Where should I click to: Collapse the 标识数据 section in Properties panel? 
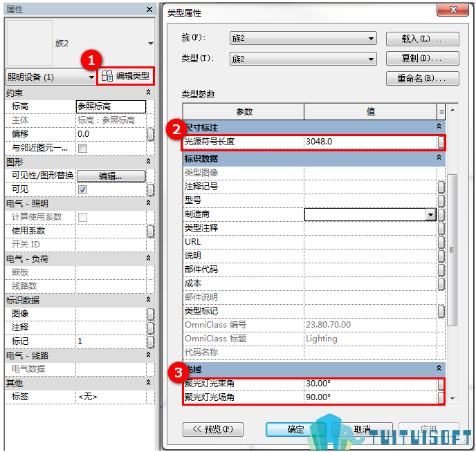coord(148,300)
